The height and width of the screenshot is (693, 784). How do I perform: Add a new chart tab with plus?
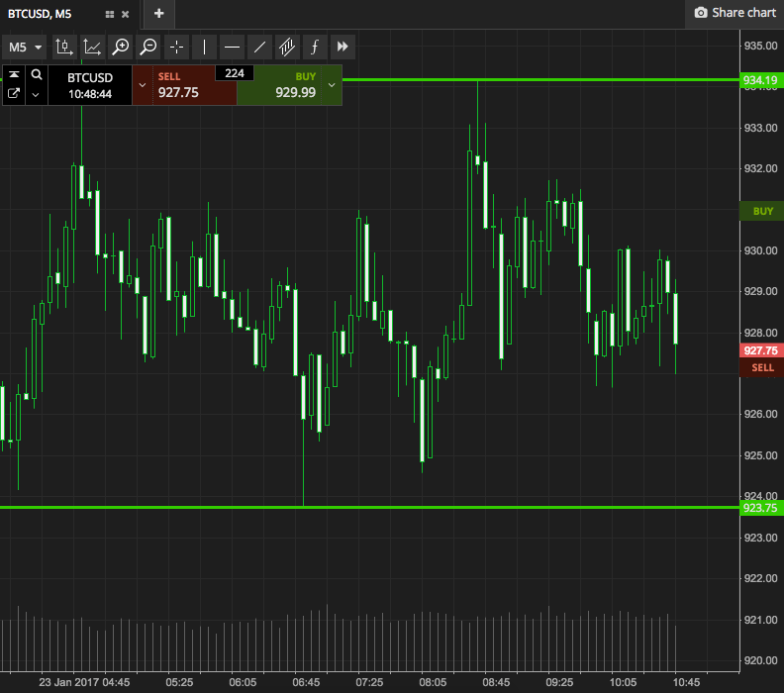[x=158, y=14]
